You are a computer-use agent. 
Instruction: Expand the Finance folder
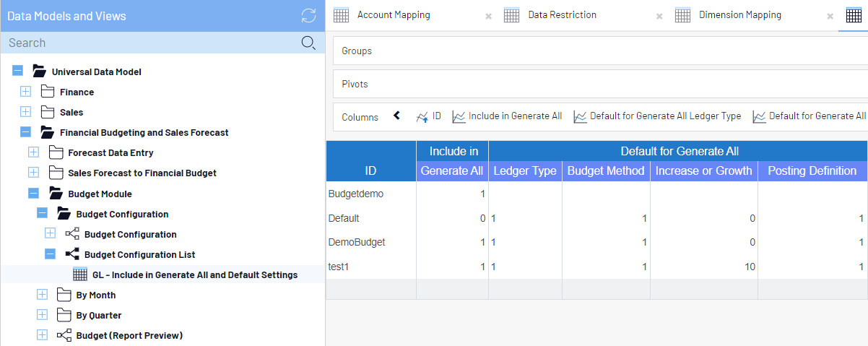pos(26,92)
